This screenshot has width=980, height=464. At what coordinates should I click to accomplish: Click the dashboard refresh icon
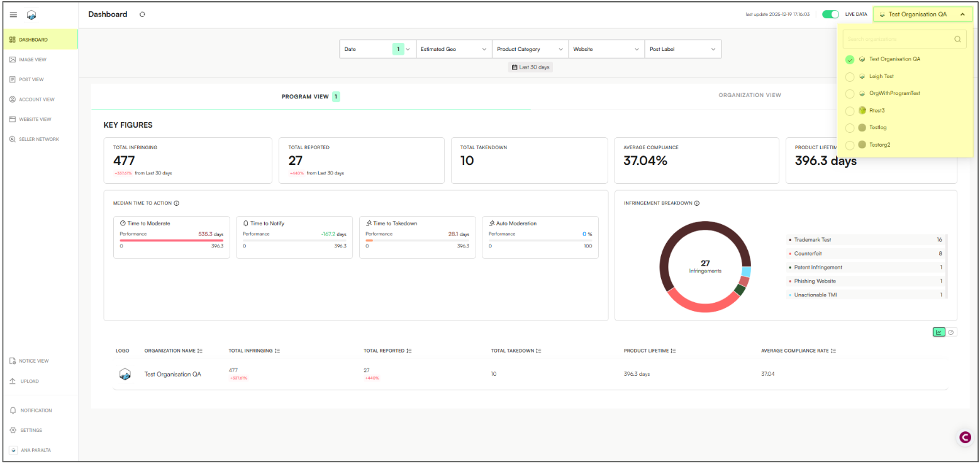tap(142, 14)
